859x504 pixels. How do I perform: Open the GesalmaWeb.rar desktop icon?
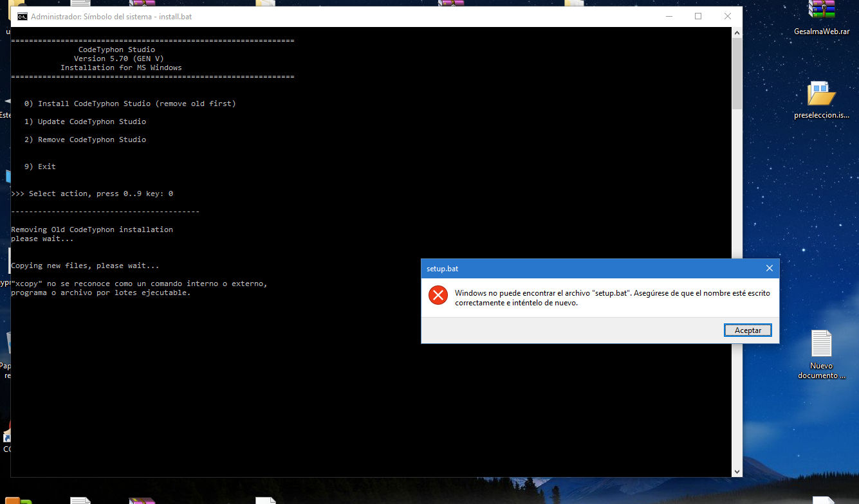click(822, 17)
